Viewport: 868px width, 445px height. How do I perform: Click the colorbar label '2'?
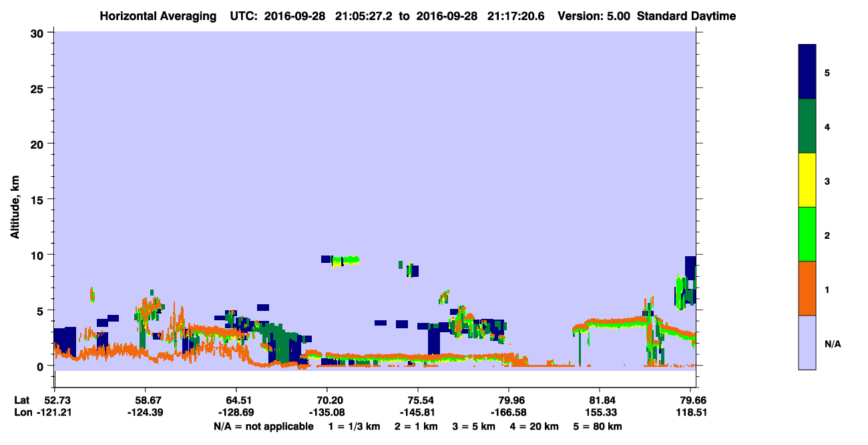827,235
